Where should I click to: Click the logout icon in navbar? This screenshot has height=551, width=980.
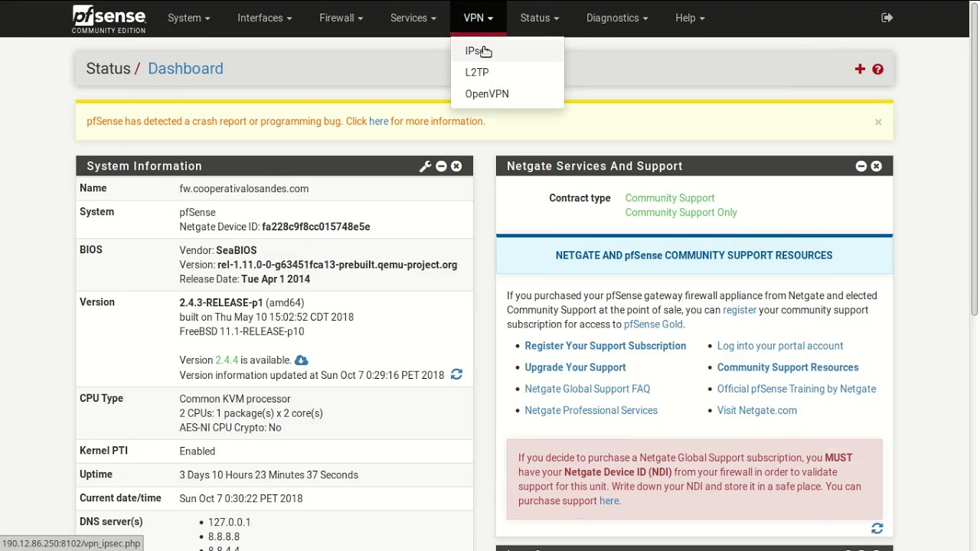pyautogui.click(x=887, y=18)
